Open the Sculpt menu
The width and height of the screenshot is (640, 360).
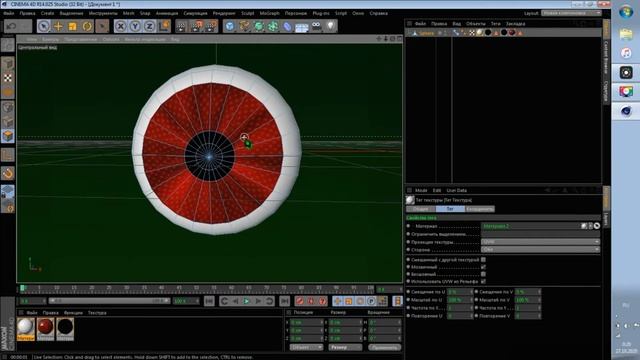point(247,13)
